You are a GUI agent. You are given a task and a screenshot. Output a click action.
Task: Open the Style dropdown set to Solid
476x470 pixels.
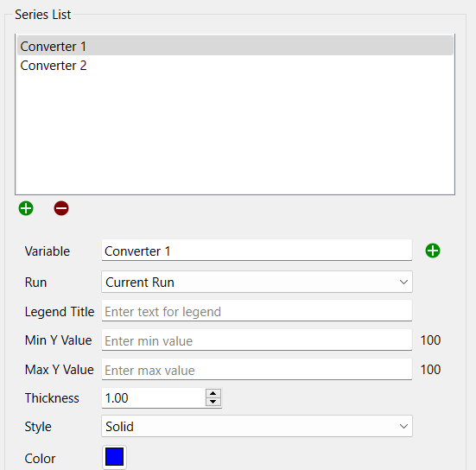click(257, 426)
